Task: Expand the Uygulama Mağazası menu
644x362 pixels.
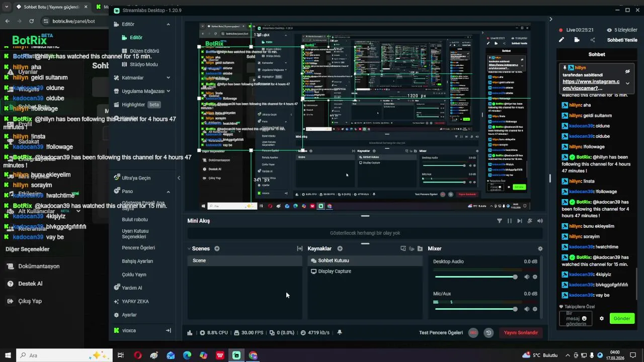Action: (x=168, y=91)
